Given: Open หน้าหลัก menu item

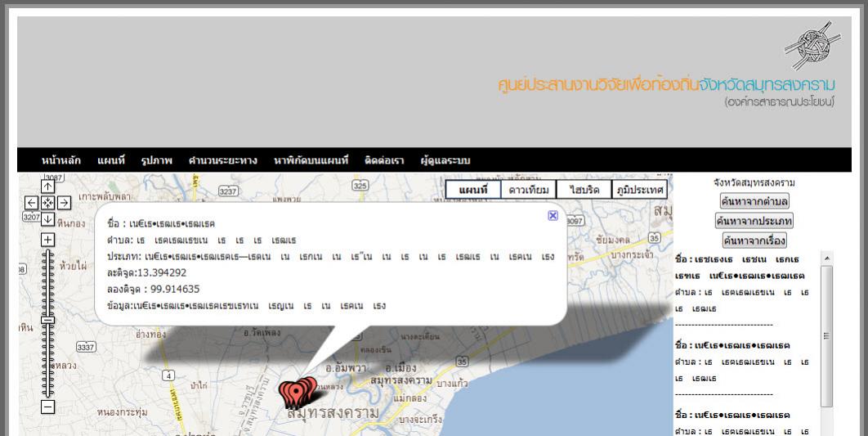Looking at the screenshot, I should click(61, 160).
